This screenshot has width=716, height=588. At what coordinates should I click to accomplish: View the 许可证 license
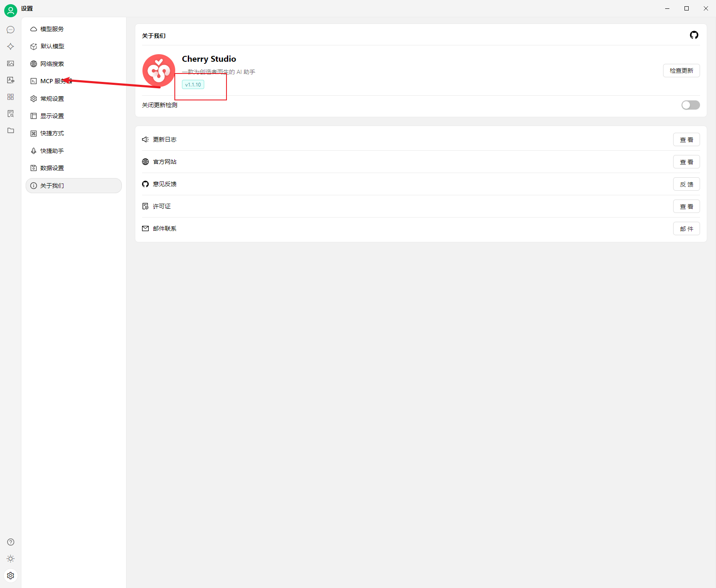(687, 207)
